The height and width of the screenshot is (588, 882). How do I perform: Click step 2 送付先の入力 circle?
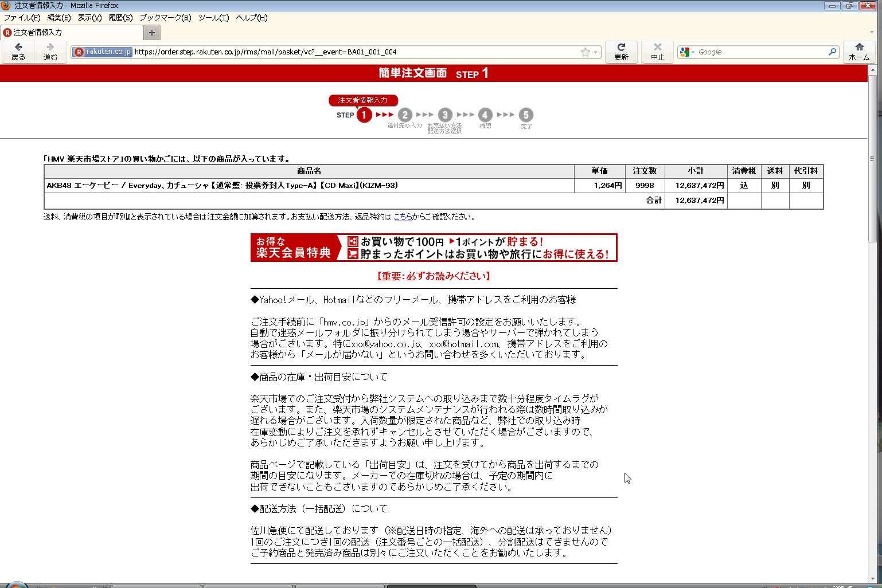[404, 115]
